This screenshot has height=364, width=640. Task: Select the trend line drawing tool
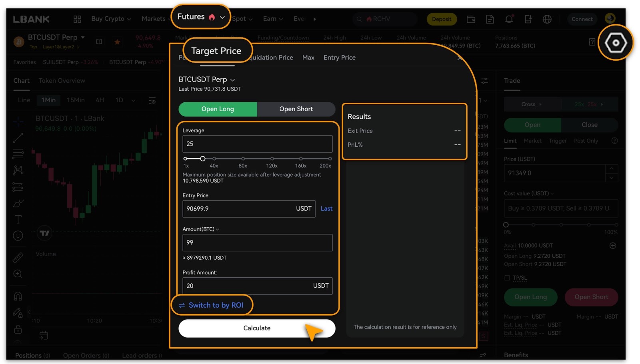(x=18, y=137)
